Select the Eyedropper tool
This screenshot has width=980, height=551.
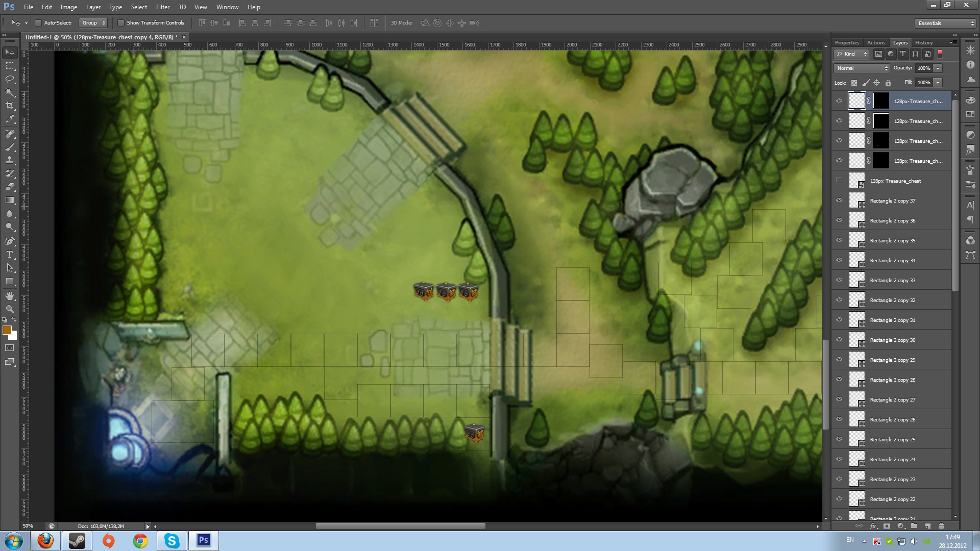tap(10, 119)
